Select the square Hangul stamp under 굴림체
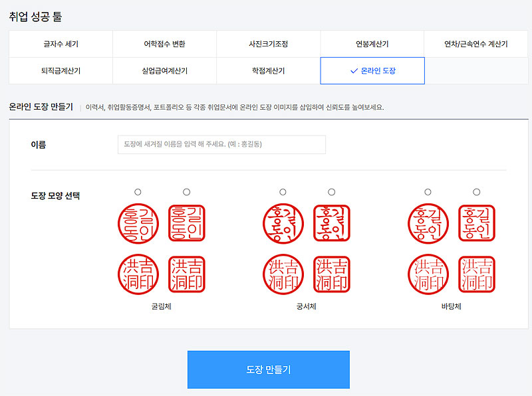Image resolution: width=532 pixels, height=396 pixels. click(188, 221)
